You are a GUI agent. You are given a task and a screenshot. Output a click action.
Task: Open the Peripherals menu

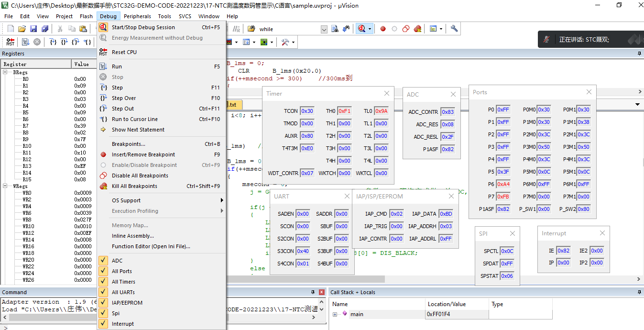coord(137,16)
